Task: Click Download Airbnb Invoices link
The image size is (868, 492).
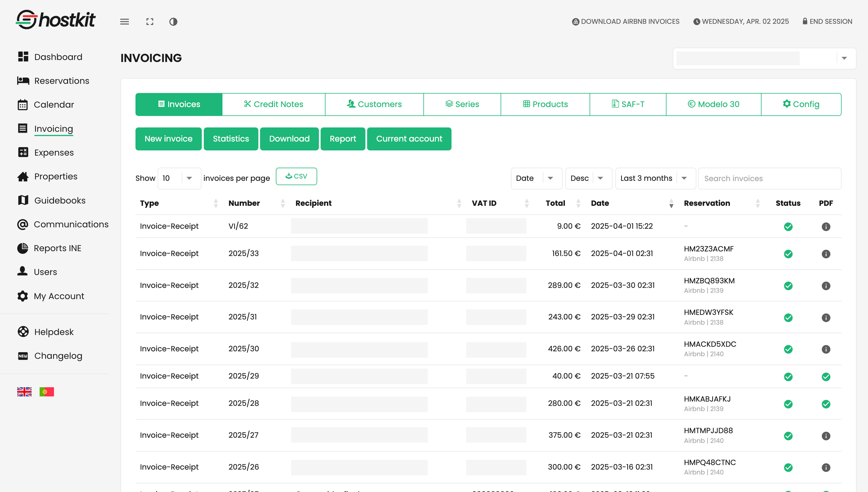Action: click(625, 21)
